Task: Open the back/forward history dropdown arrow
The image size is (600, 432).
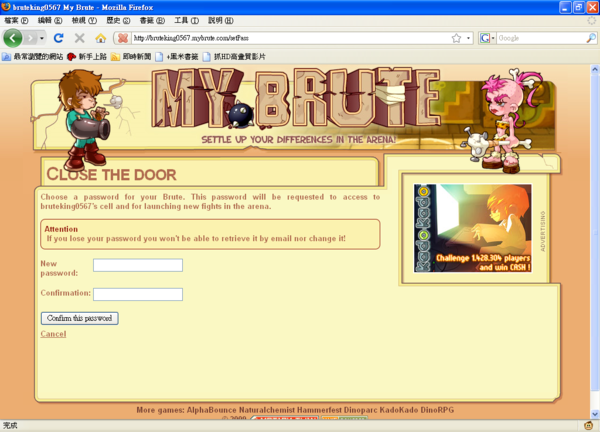Action: (42, 38)
